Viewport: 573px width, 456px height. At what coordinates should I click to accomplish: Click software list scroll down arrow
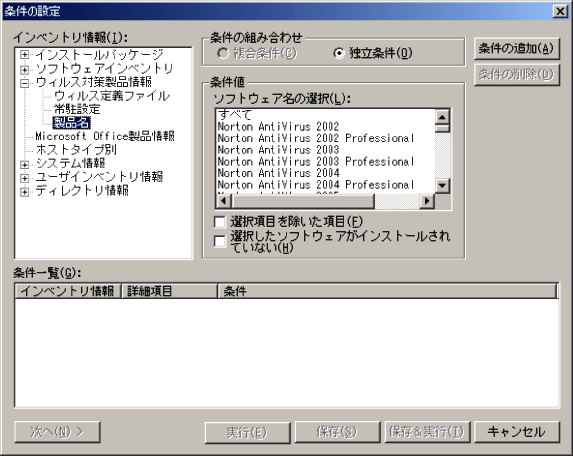click(x=442, y=186)
